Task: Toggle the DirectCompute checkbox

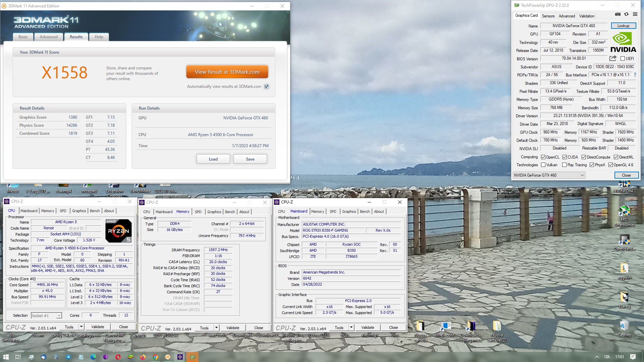Action: [x=584, y=157]
